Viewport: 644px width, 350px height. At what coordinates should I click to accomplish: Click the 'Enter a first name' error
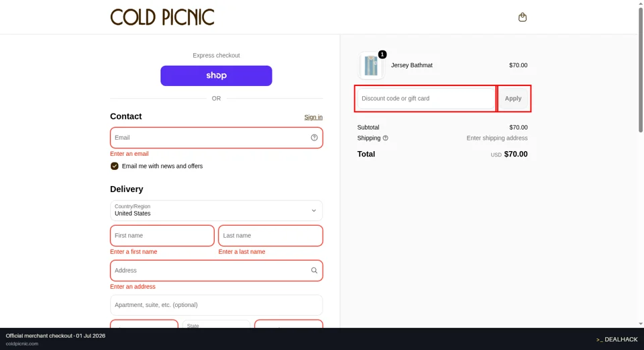point(133,252)
